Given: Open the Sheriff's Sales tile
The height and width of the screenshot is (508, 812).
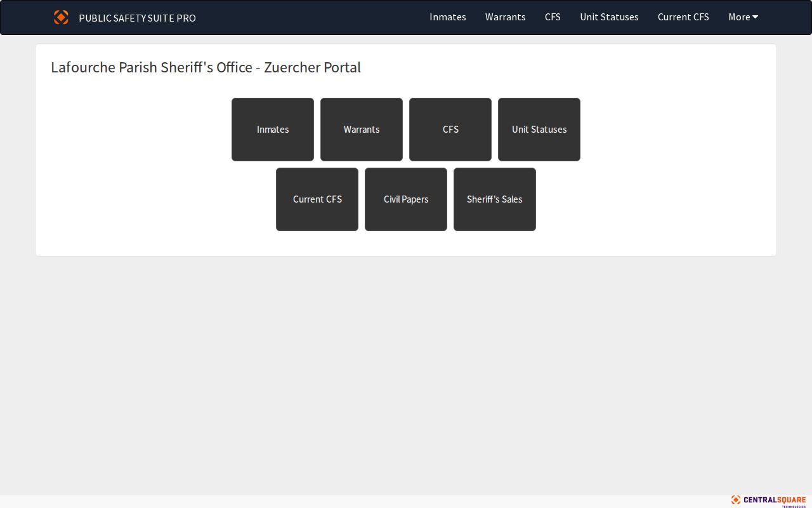Looking at the screenshot, I should tap(495, 199).
